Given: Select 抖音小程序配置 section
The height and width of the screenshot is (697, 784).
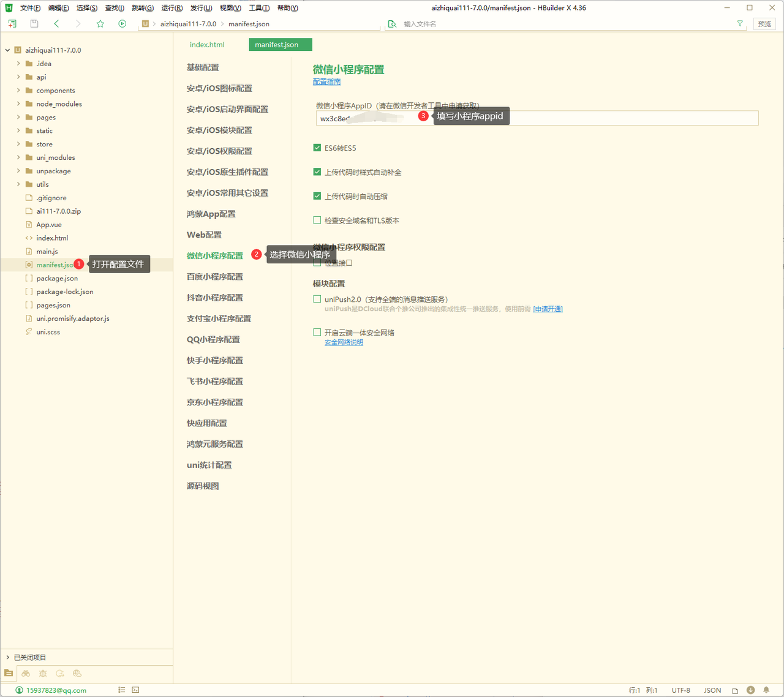Looking at the screenshot, I should point(215,298).
